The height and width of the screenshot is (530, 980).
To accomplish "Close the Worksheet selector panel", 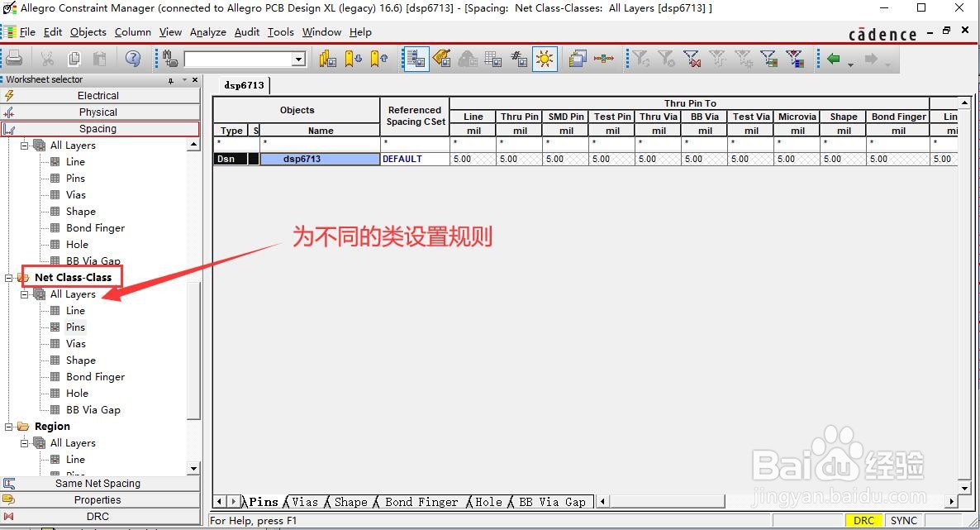I will tap(195, 79).
